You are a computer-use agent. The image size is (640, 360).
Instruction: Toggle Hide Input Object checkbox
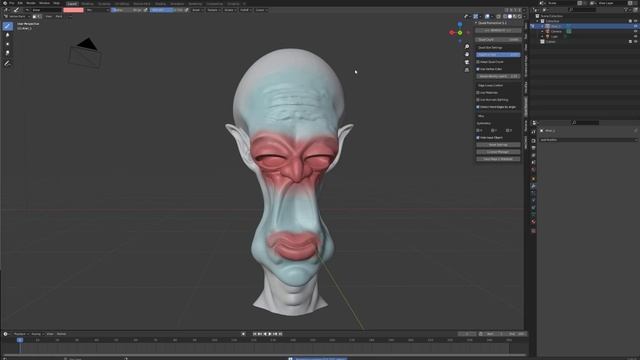[478, 138]
